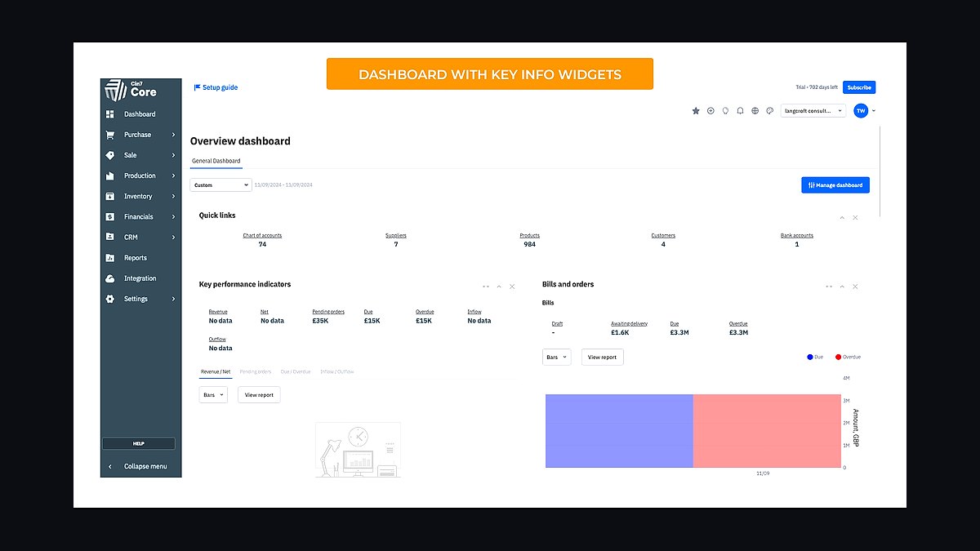Collapse the Quick links widget
The image size is (980, 551).
pyautogui.click(x=842, y=217)
